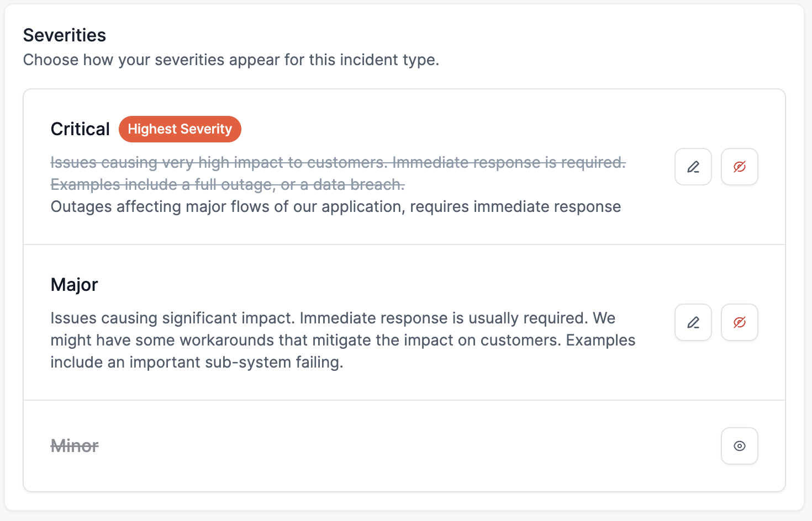This screenshot has height=521, width=812.
Task: Click "include an important sub-system failing" text
Action: click(196, 363)
